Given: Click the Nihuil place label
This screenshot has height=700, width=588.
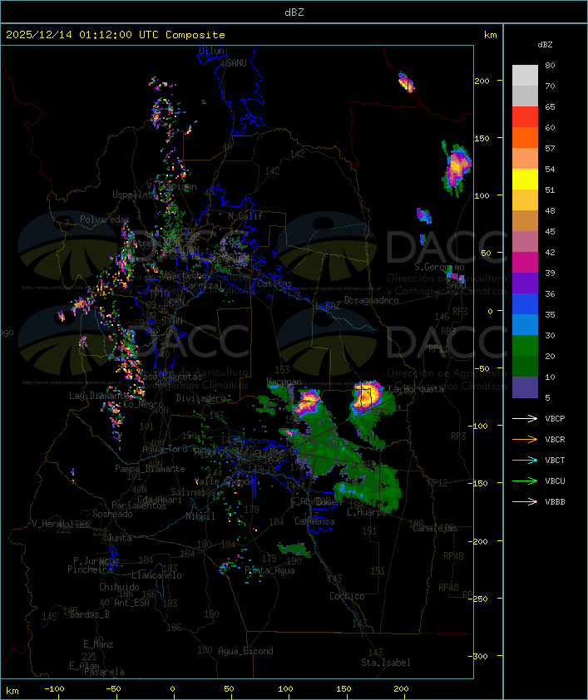Looking at the screenshot, I should pos(200,516).
